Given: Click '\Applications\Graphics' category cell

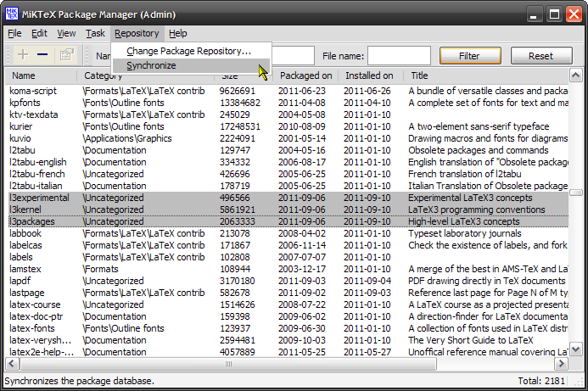Looking at the screenshot, I should click(126, 138).
